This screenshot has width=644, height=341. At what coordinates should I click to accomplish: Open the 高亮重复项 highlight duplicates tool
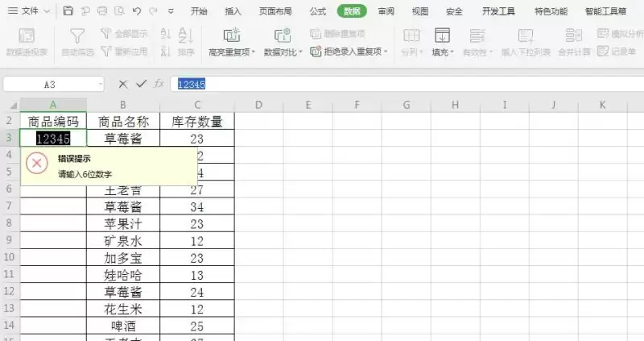[232, 43]
